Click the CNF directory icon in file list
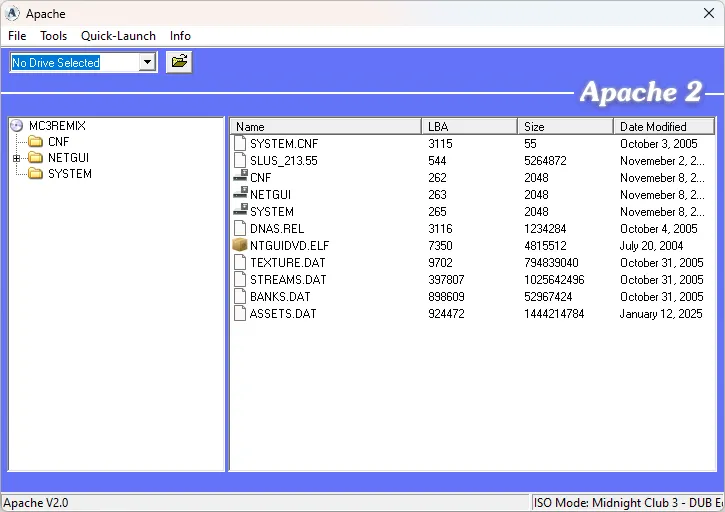Image resolution: width=725 pixels, height=512 pixels. [240, 177]
